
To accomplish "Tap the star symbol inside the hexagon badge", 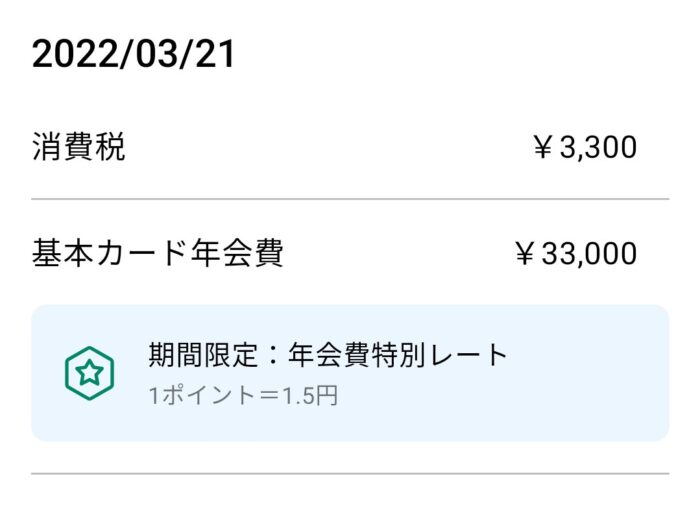I will pyautogui.click(x=89, y=372).
